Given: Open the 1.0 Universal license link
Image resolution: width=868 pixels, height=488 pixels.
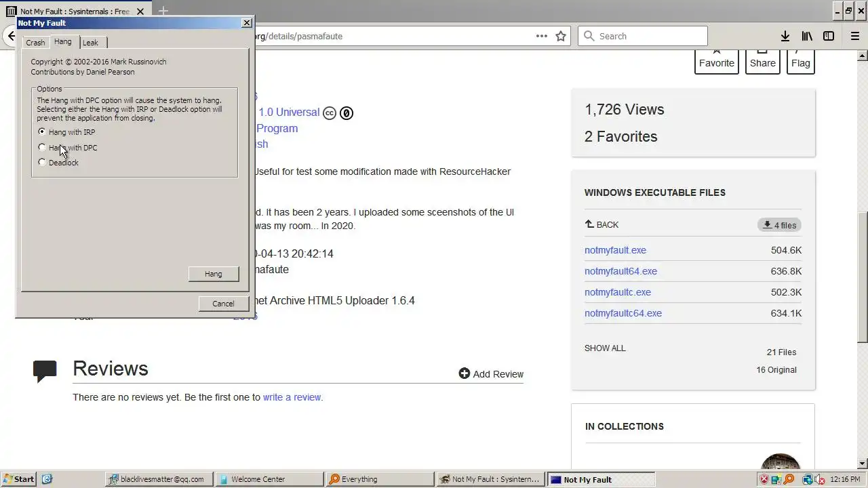Looking at the screenshot, I should (x=289, y=113).
